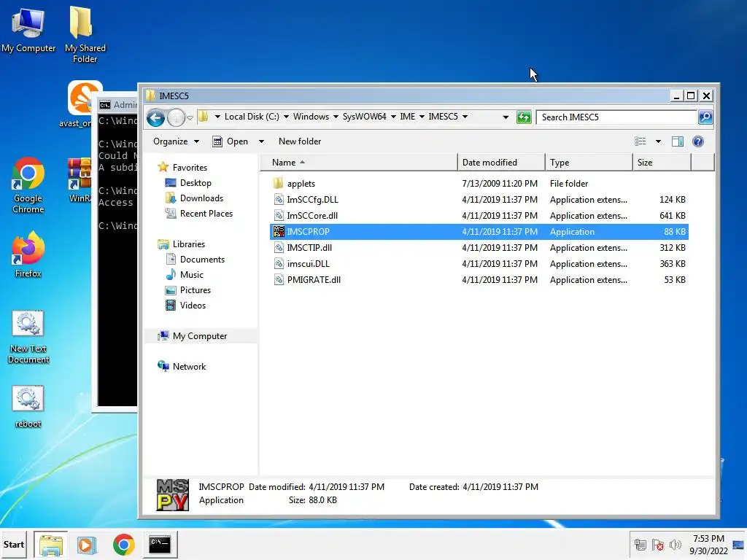Open Google Chrome desktop shortcut
The width and height of the screenshot is (747, 560).
coord(28,186)
